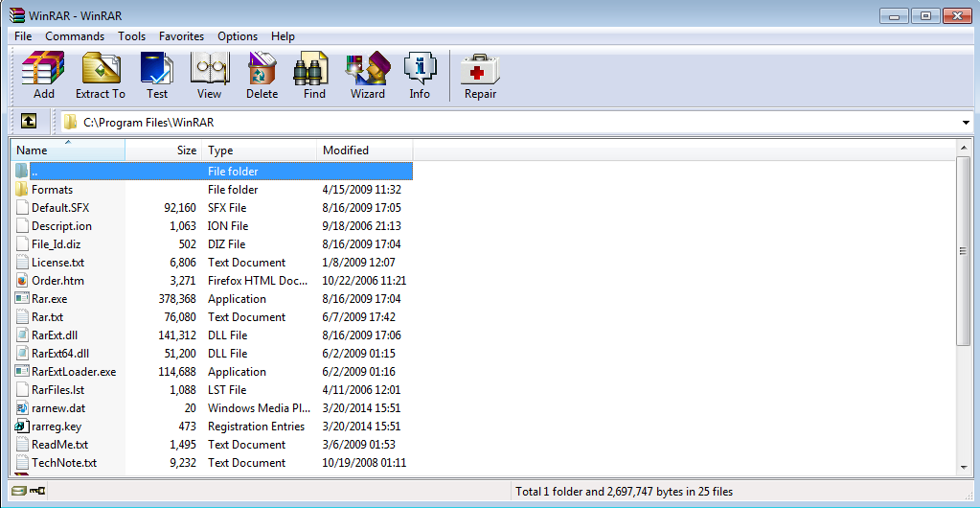Sort by the Type column header
980x508 pixels.
(260, 150)
